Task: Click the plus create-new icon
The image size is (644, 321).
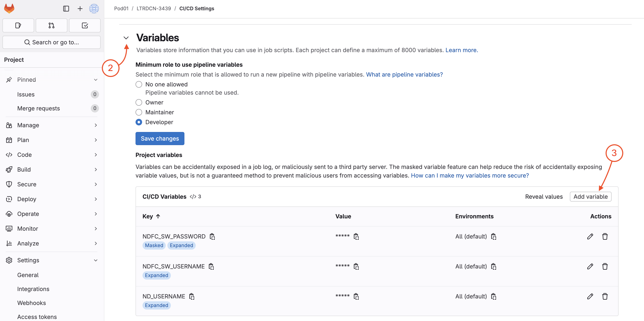Action: pyautogui.click(x=80, y=9)
